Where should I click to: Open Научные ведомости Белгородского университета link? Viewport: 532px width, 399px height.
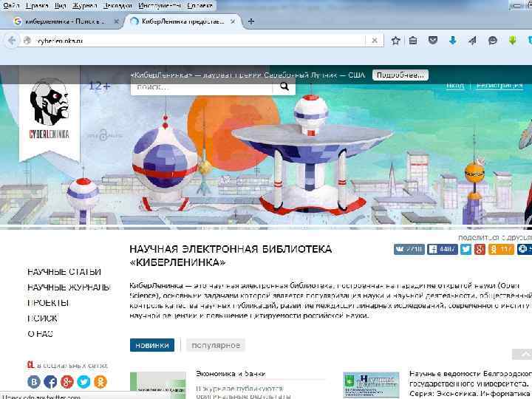(471, 383)
